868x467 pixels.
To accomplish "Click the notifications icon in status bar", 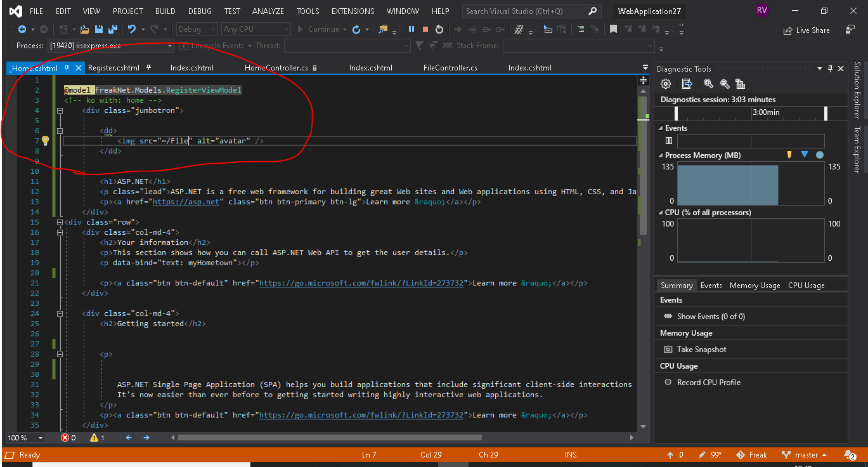I will 850,455.
